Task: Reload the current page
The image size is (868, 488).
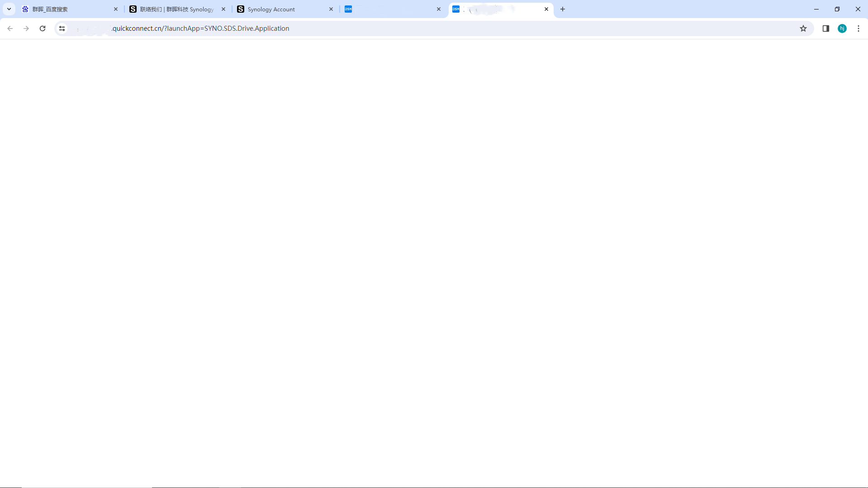Action: pyautogui.click(x=43, y=28)
